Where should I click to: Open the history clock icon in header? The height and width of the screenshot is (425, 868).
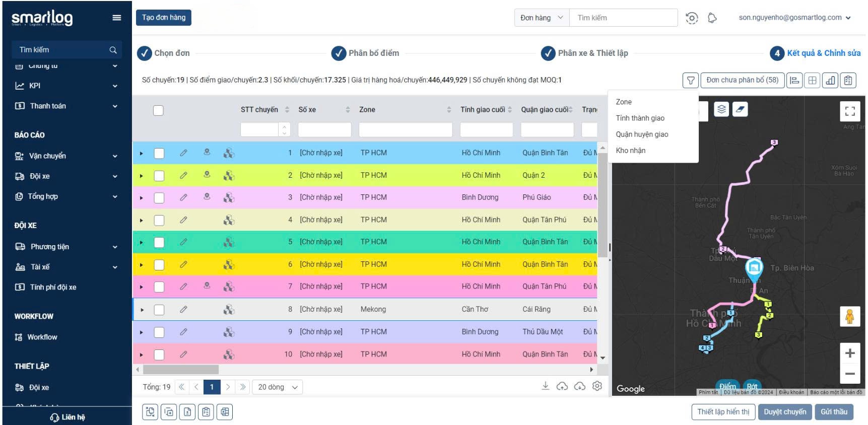(692, 18)
